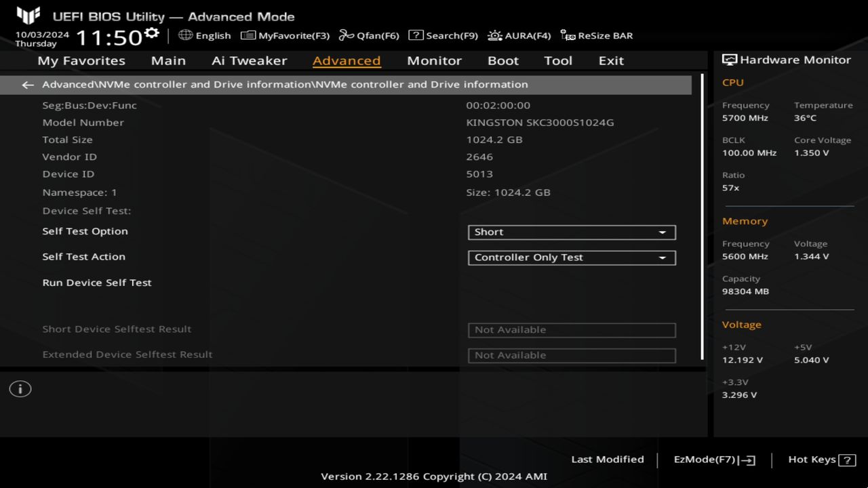Click the Device Self Test: heading

[x=87, y=211]
